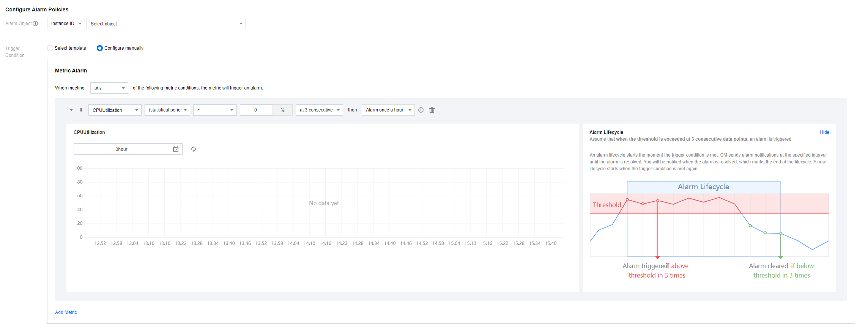Click the threshold value input field
The image size is (868, 331).
pyautogui.click(x=256, y=110)
